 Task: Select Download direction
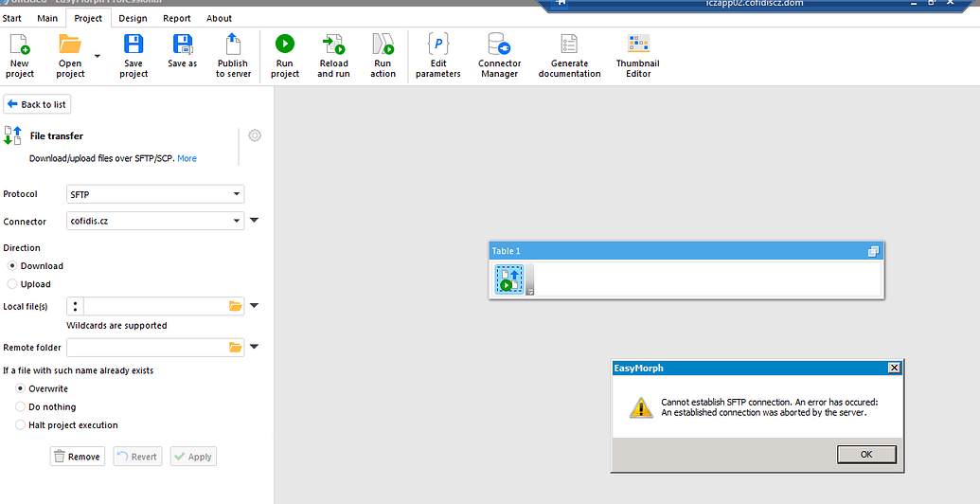[12, 266]
